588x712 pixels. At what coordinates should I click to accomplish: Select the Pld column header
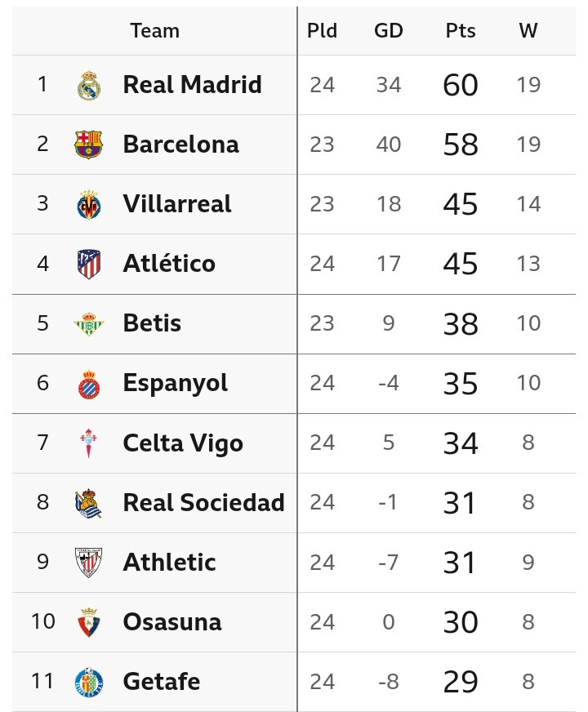pos(322,31)
